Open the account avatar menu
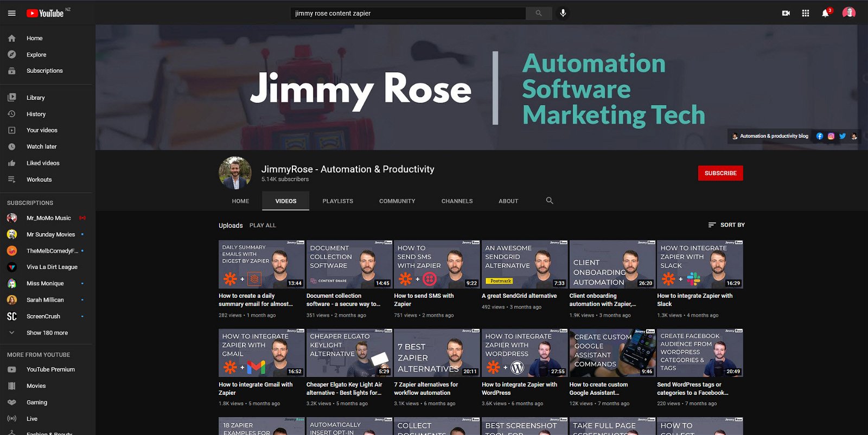The image size is (868, 435). (849, 12)
